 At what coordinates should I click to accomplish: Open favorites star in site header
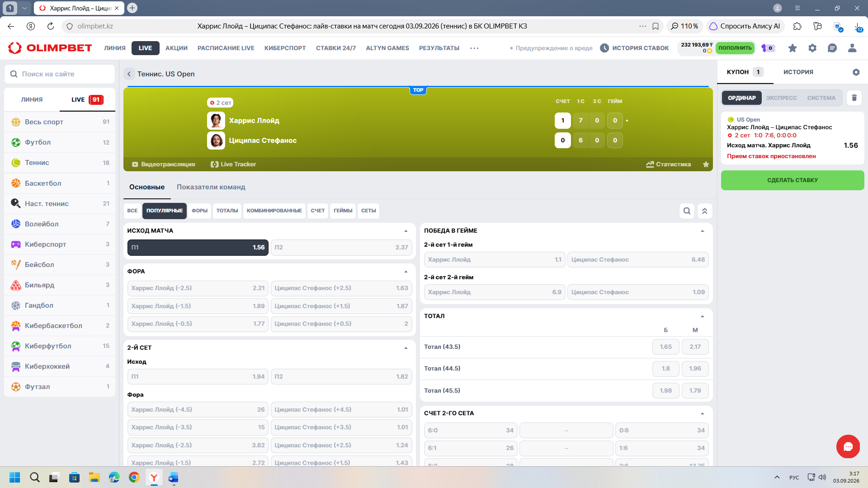793,48
